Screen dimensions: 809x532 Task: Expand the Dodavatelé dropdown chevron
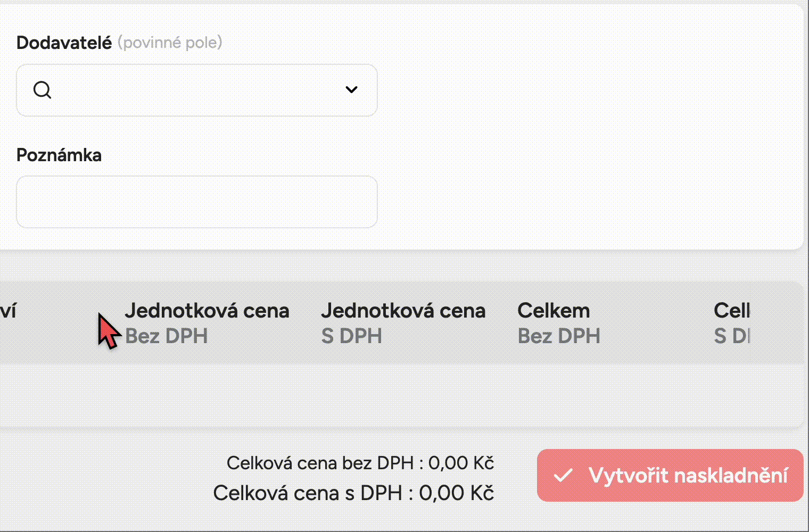point(351,89)
